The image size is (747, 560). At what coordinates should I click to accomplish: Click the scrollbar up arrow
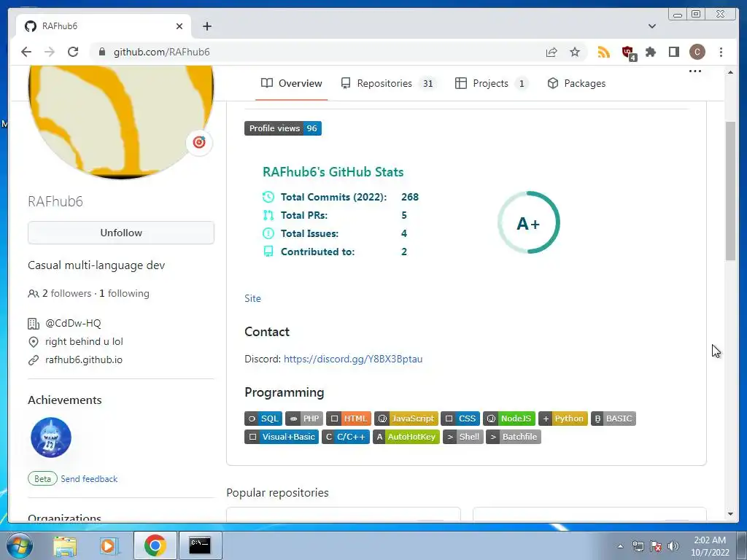730,72
